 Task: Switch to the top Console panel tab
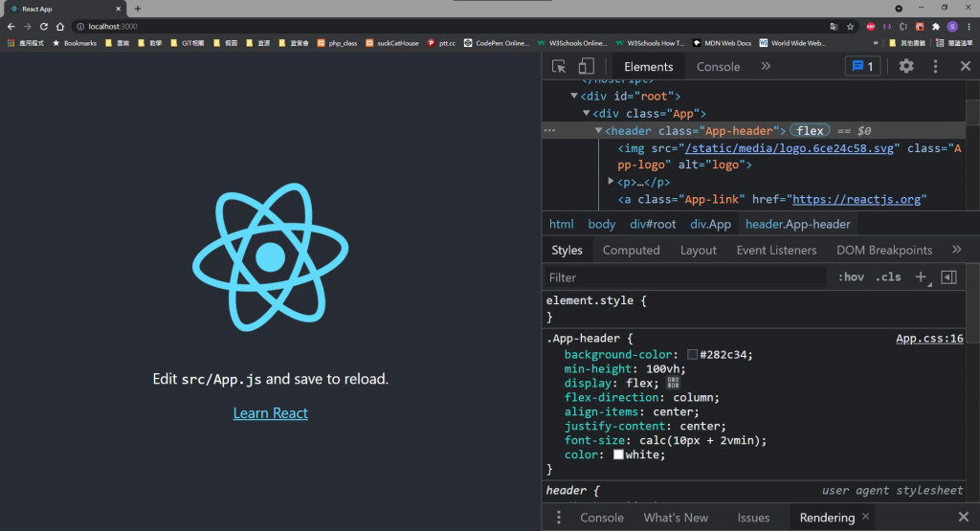718,66
